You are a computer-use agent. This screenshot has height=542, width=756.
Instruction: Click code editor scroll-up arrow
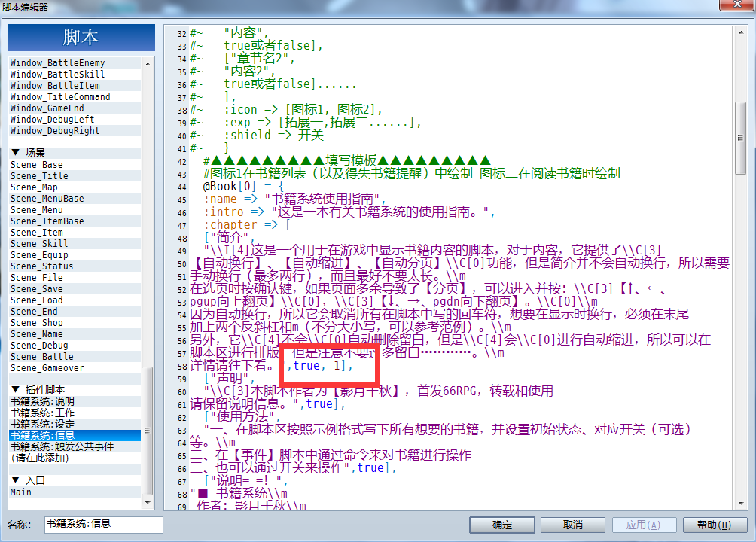[741, 32]
